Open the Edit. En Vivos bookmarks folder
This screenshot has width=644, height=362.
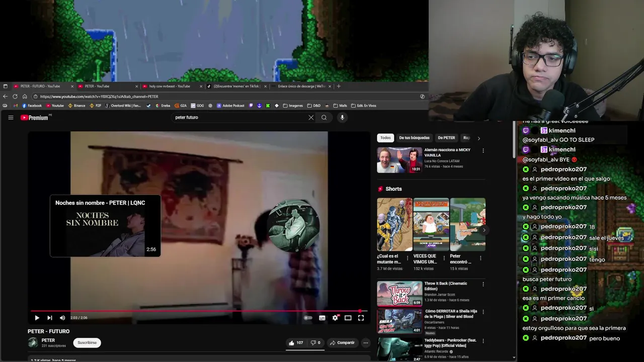click(x=363, y=106)
